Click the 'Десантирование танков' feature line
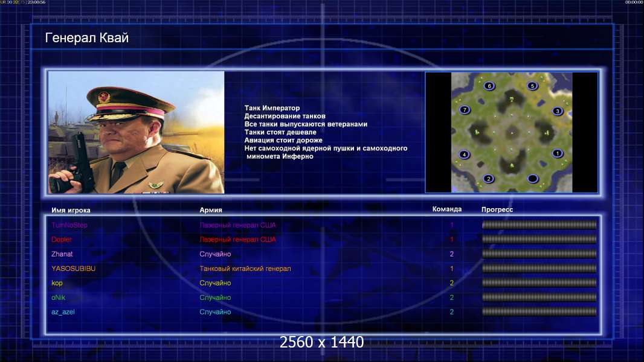Image resolution: width=644 pixels, height=362 pixels. coord(285,116)
